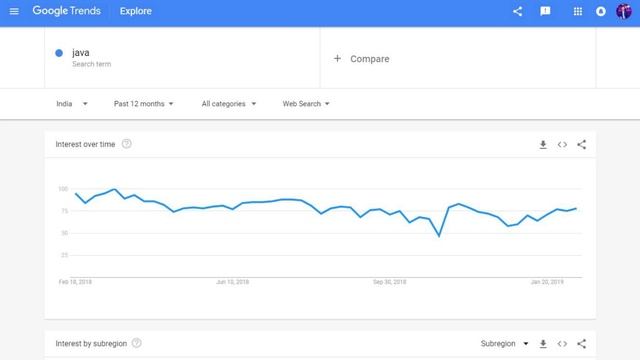Expand the Web Search dropdown
Screen dimensions: 640x360
click(x=306, y=104)
